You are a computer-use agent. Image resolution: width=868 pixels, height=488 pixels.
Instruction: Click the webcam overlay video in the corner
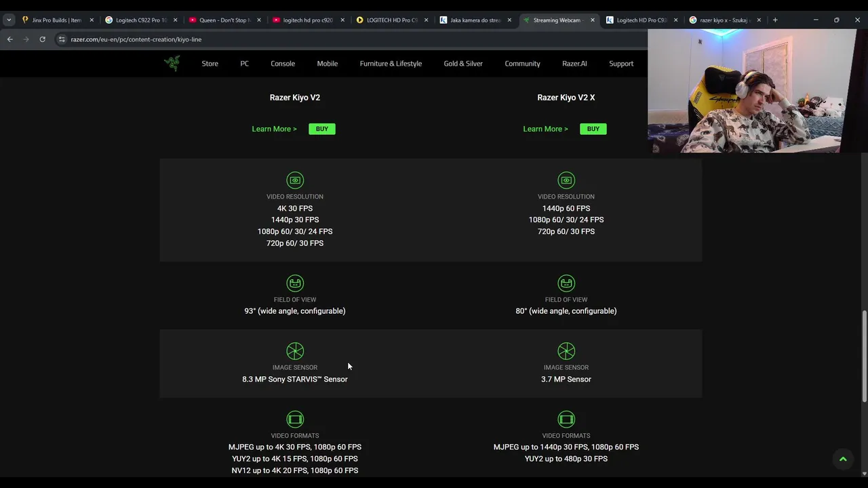pos(751,90)
